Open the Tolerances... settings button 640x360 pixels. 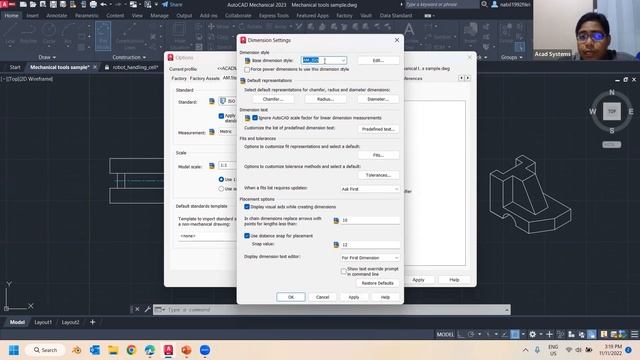[378, 175]
